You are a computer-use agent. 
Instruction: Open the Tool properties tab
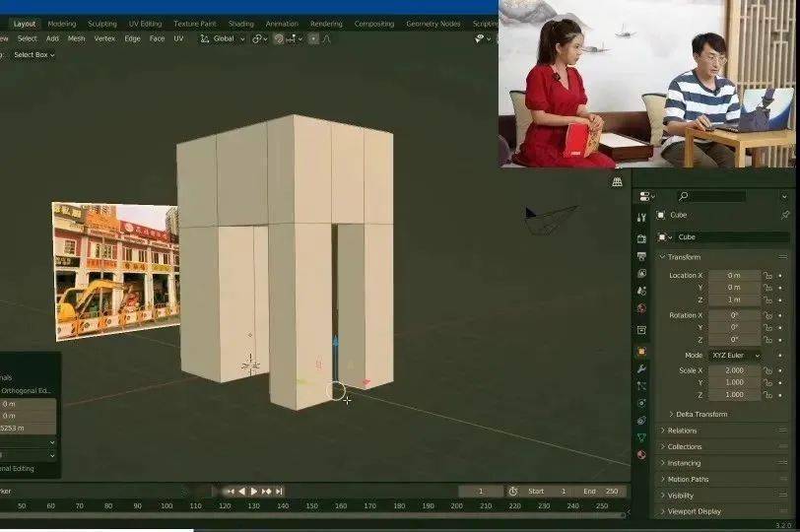[641, 218]
